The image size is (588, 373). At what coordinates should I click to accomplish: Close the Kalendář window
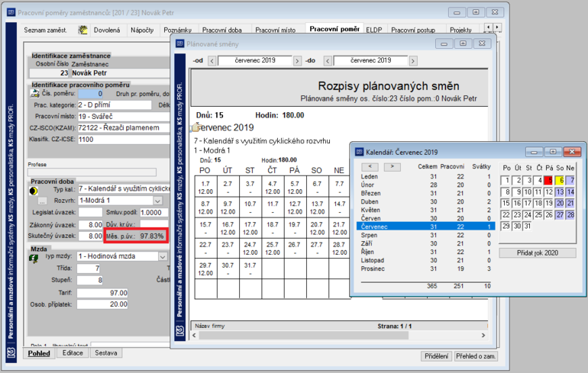[x=572, y=152]
